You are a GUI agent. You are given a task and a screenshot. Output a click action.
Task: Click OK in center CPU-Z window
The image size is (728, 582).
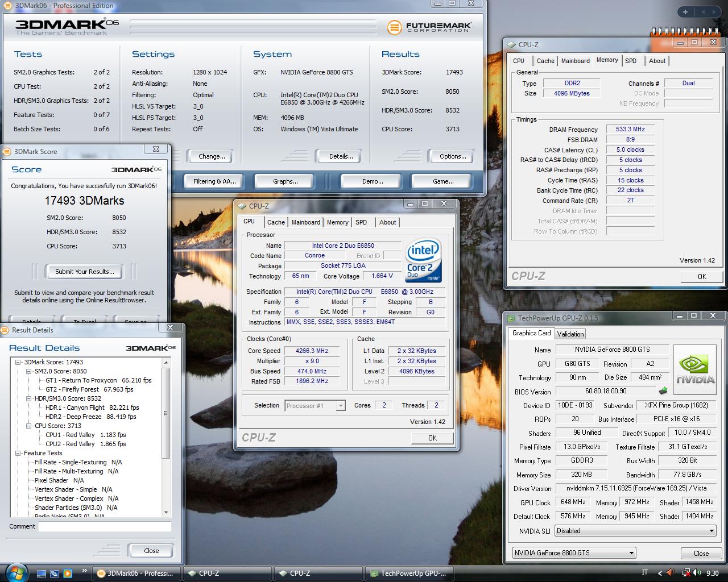pos(432,438)
